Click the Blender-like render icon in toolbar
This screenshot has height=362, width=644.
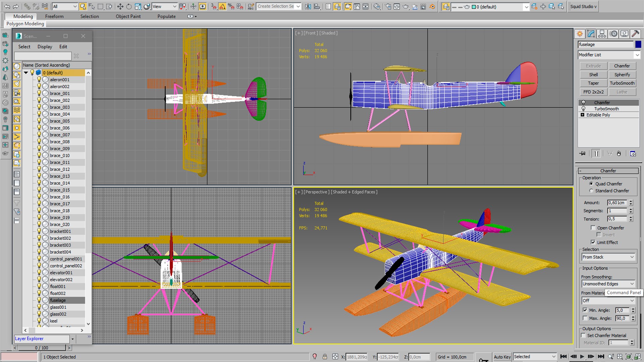coord(432,6)
